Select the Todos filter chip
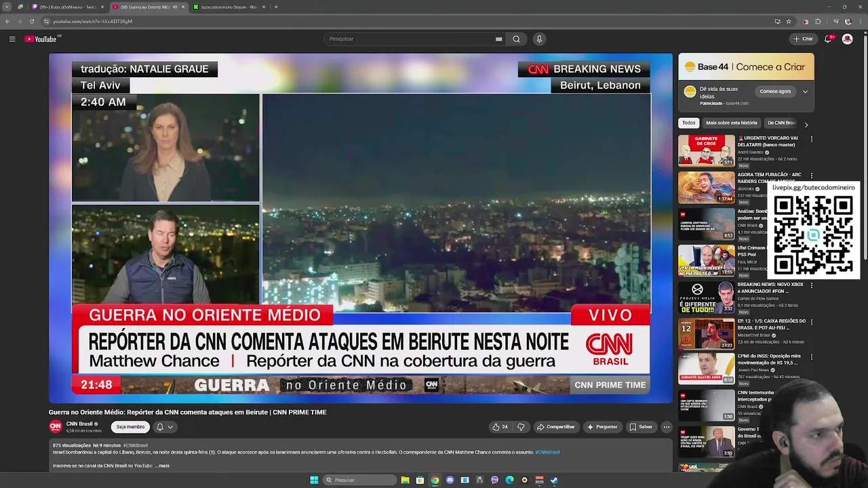The width and height of the screenshot is (868, 488). click(x=689, y=123)
